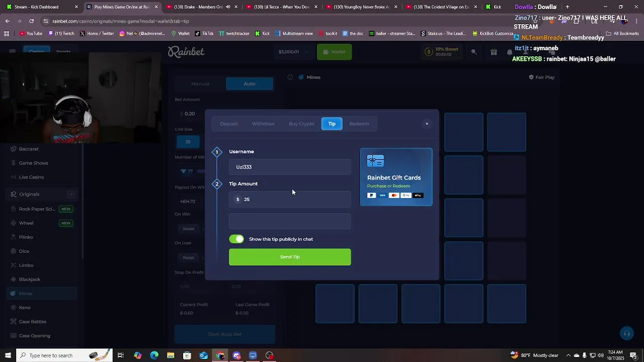Click the empty field below Tip Amount
This screenshot has height=362, width=644.
(x=290, y=221)
